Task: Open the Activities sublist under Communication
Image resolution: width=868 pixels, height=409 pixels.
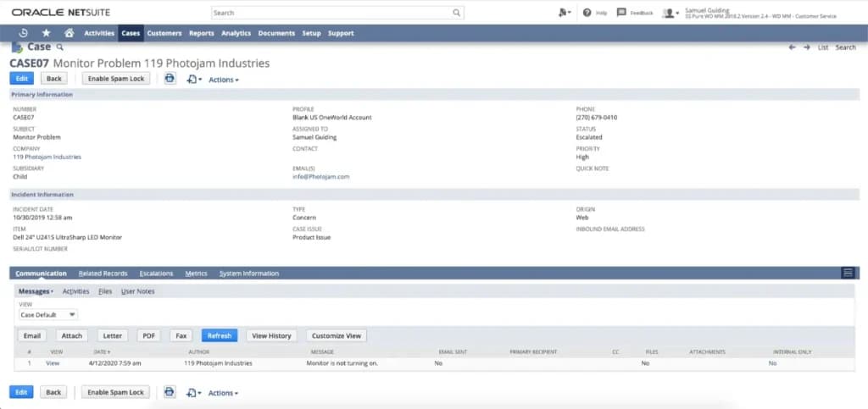Action: (75, 291)
